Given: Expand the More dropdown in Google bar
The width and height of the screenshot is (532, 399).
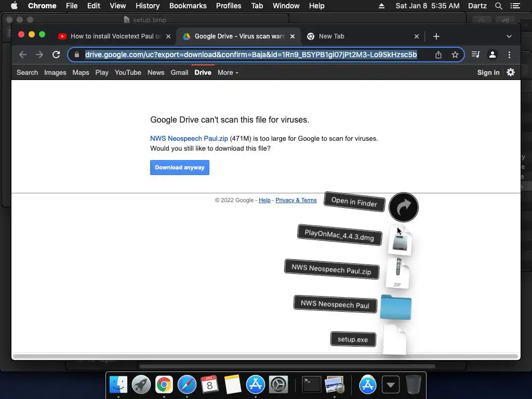Looking at the screenshot, I should point(228,73).
